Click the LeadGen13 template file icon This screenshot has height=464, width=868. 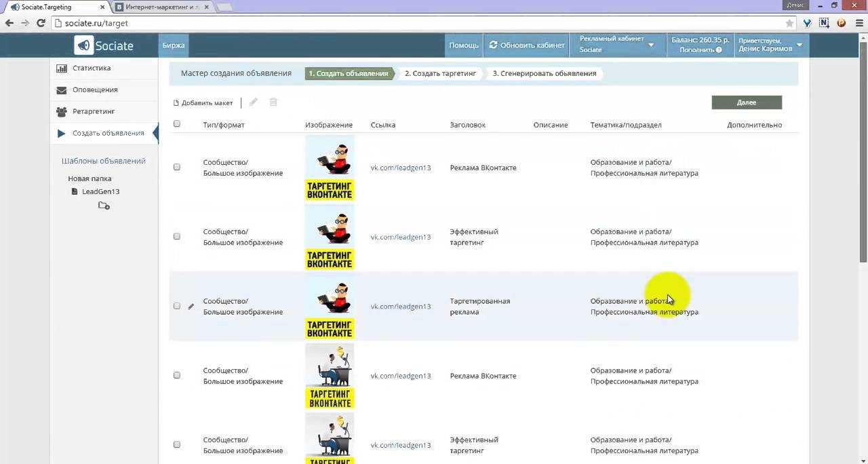point(75,191)
